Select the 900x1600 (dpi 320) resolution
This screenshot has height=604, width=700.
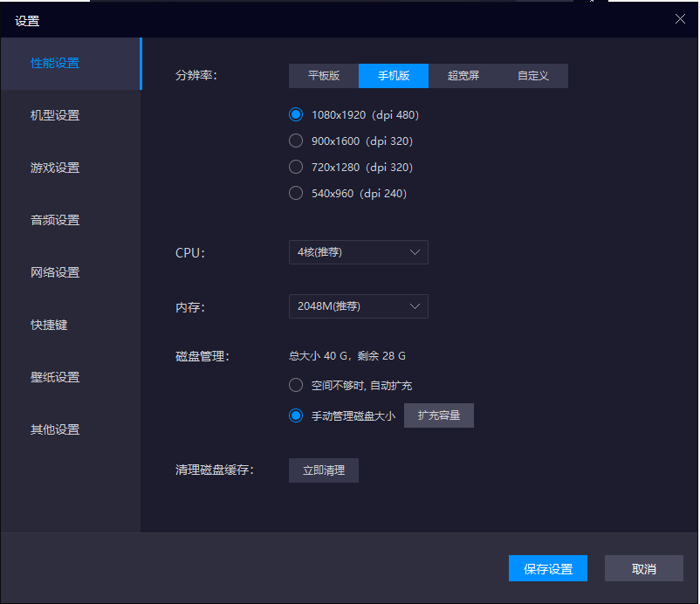pos(296,141)
